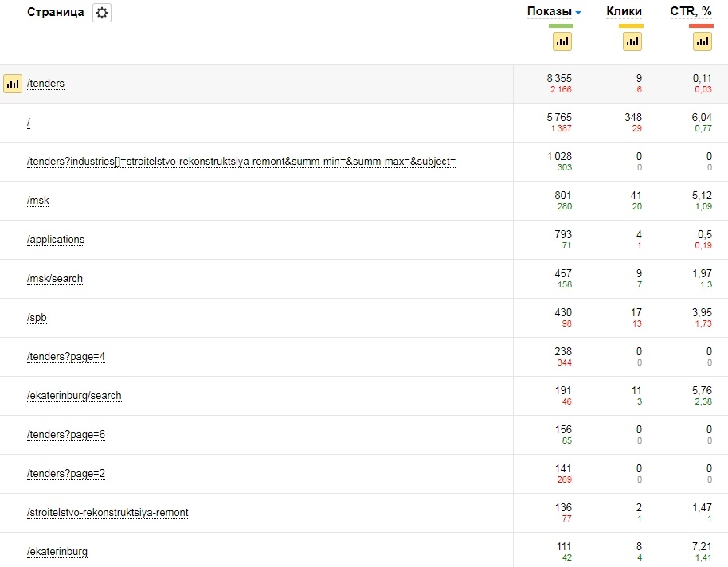728x567 pixels.
Task: Open the sort dropdown arrow on Показы
Action: [579, 12]
